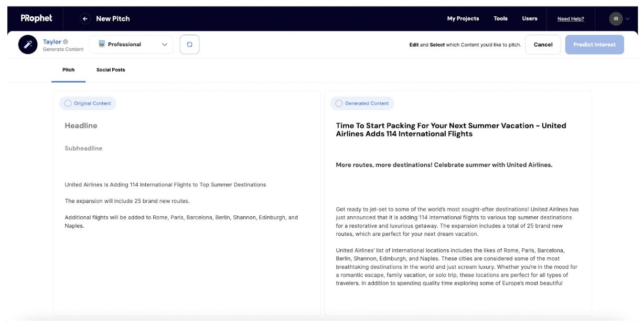This screenshot has width=644, height=335.
Task: Switch to the Social Posts tab
Action: 111,70
